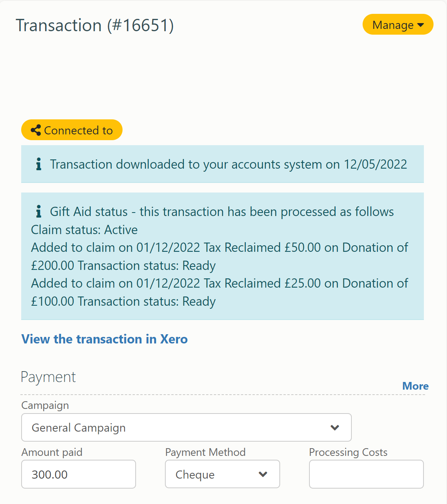Click the Campaign field label
Image resolution: width=447 pixels, height=504 pixels.
45,405
